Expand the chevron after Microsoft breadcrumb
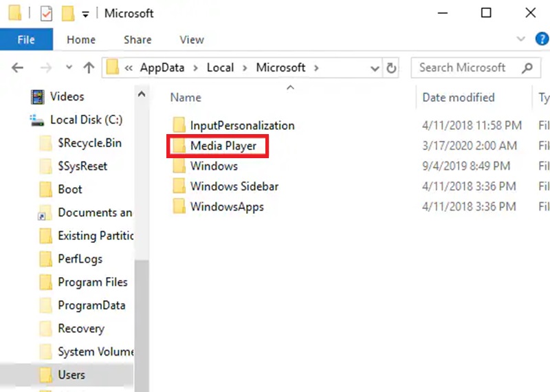Viewport: 550px width, 392px height. click(x=316, y=67)
